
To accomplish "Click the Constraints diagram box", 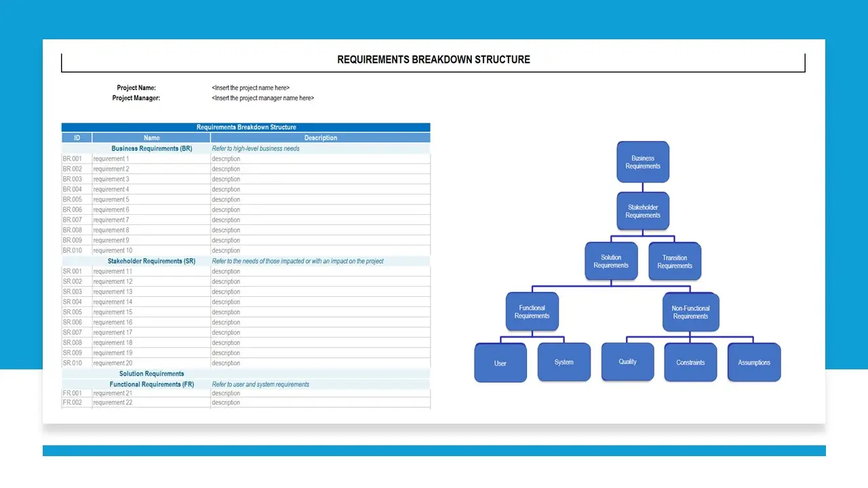I will click(690, 363).
